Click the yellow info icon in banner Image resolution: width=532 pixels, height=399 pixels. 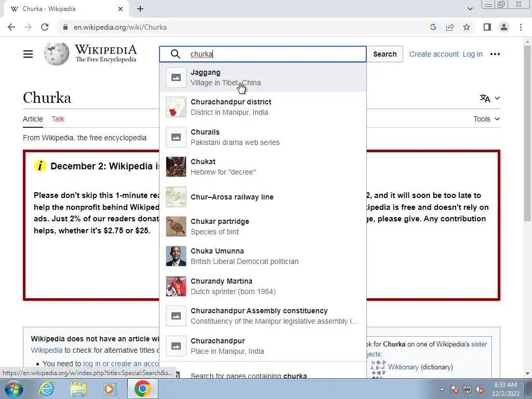tap(40, 166)
